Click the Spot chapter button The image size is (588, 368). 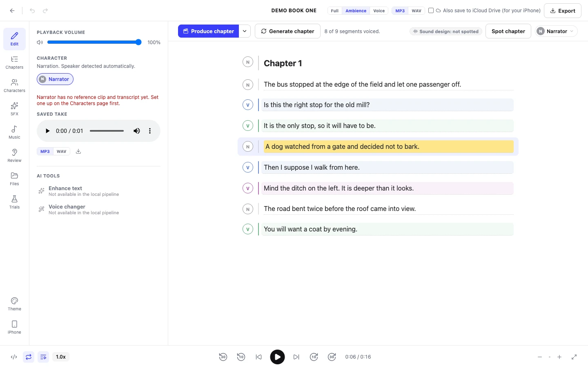pos(508,31)
